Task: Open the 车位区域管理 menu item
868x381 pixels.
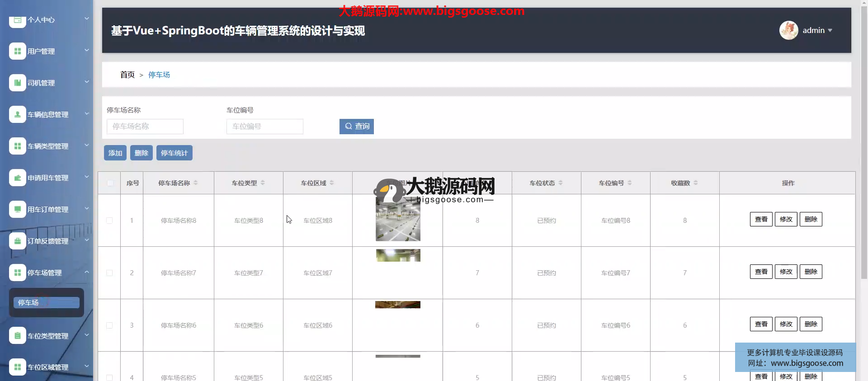Action: pyautogui.click(x=48, y=367)
